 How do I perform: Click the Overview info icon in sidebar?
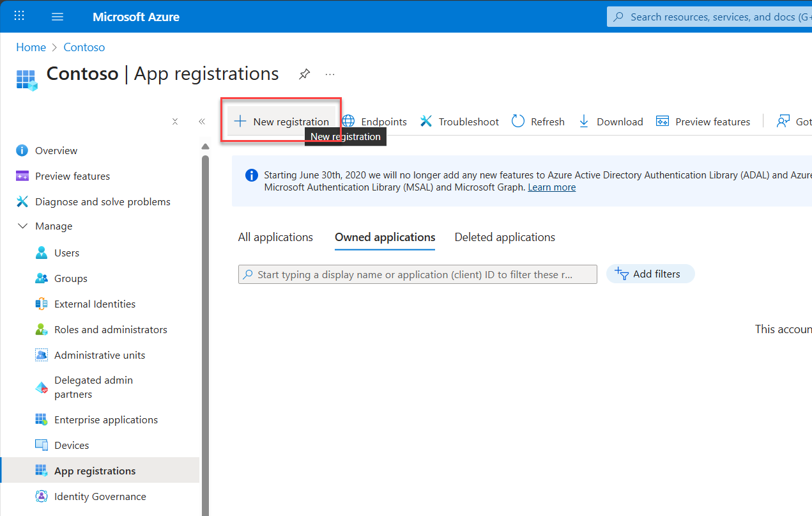[22, 151]
